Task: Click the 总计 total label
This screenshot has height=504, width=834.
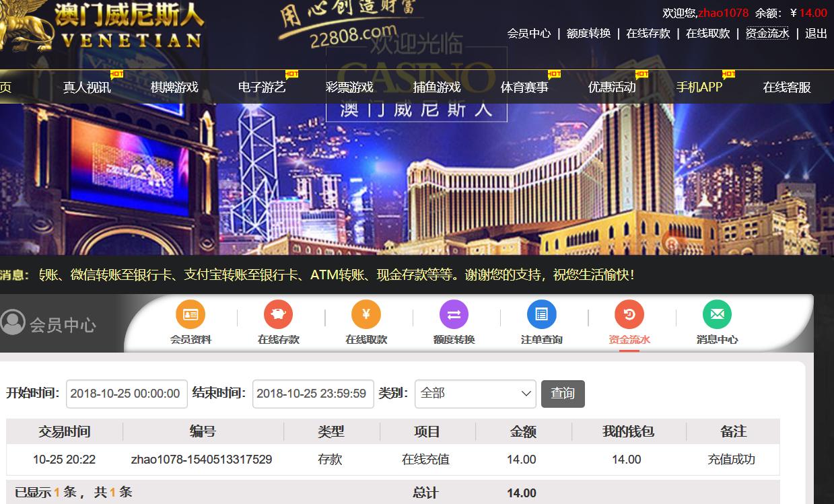Action: click(425, 493)
